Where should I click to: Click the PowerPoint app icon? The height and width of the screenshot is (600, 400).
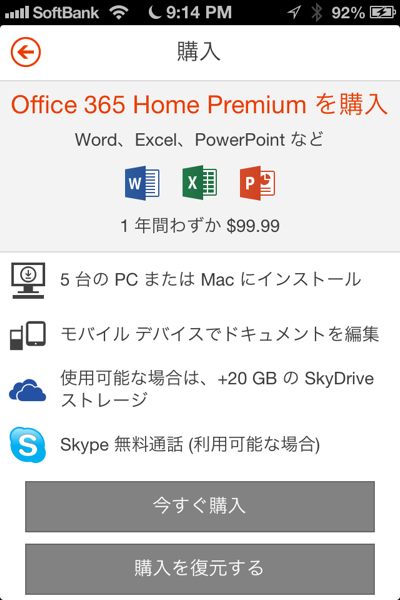257,183
